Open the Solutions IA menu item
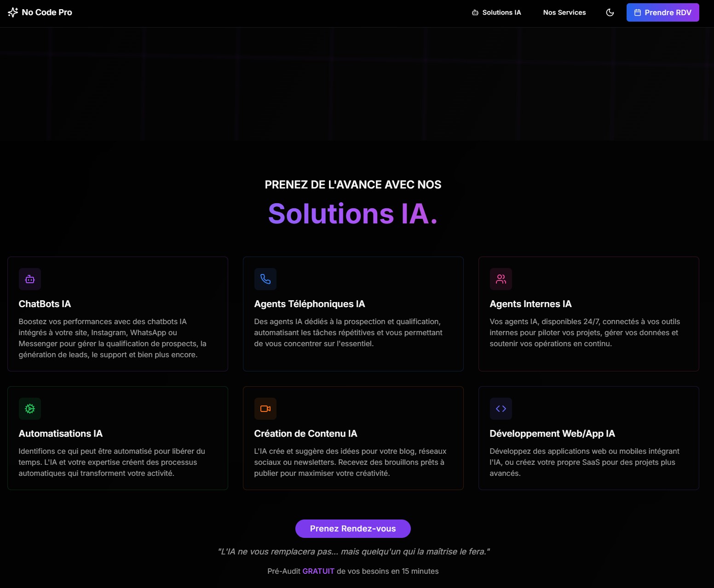The width and height of the screenshot is (714, 588). coord(501,12)
